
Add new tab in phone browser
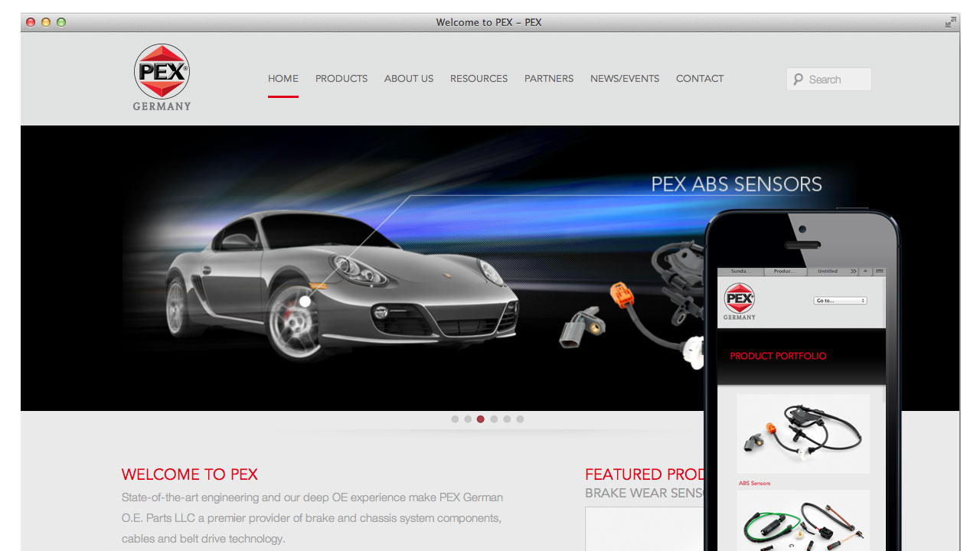pyautogui.click(x=866, y=272)
